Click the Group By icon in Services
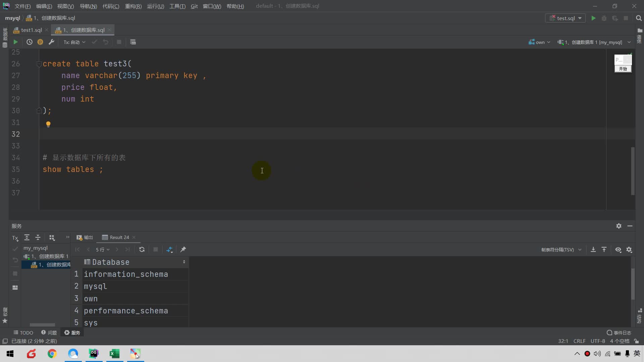 point(52,237)
